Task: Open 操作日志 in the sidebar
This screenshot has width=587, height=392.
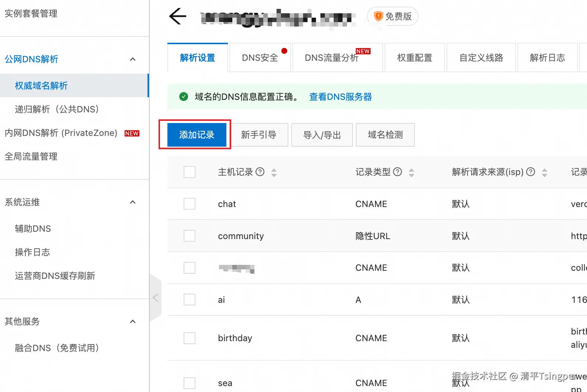Action: [32, 252]
